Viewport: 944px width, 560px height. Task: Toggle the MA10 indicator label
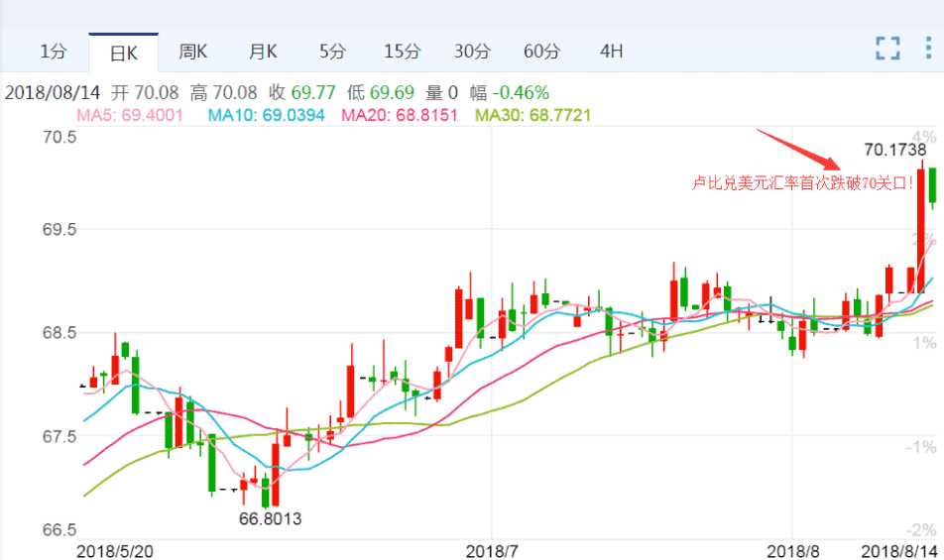[266, 115]
